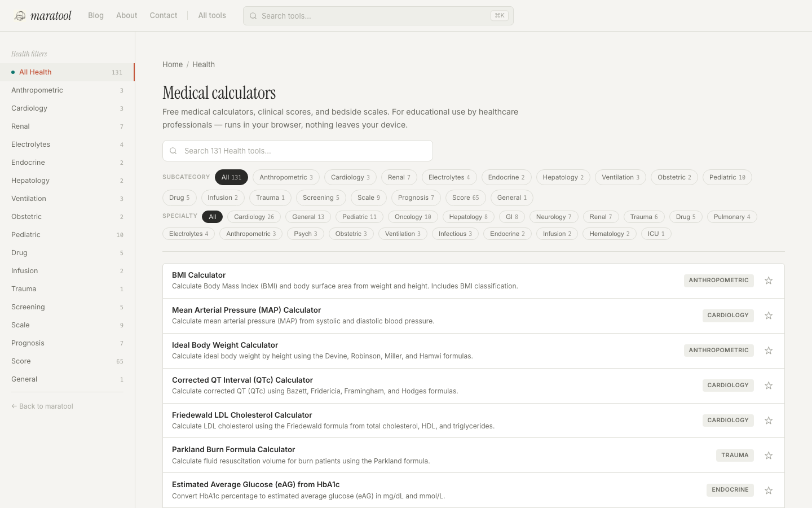Filter sidebar by Electrolytes
The image size is (812, 508).
pyautogui.click(x=67, y=144)
